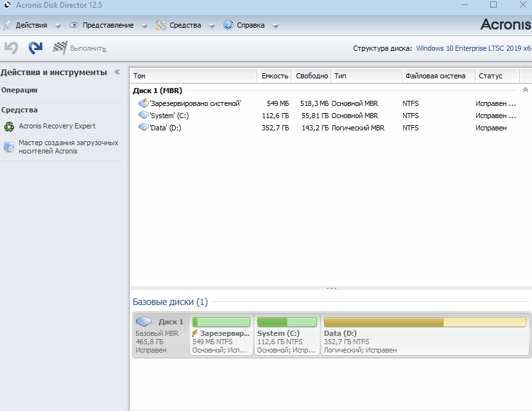Click the volume icon of 'Зарезервировано системой' row
This screenshot has height=411, width=532.
tap(144, 103)
